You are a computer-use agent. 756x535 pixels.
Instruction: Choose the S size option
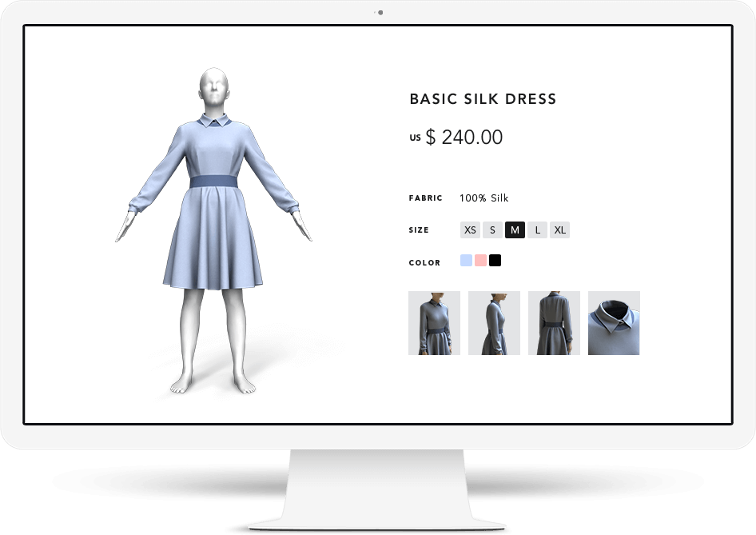(x=492, y=230)
